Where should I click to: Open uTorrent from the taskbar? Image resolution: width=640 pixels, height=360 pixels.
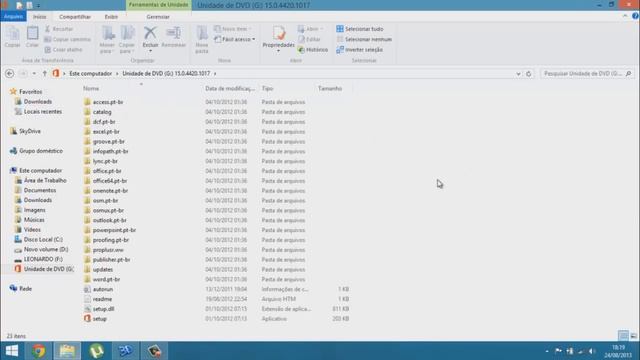(96, 351)
